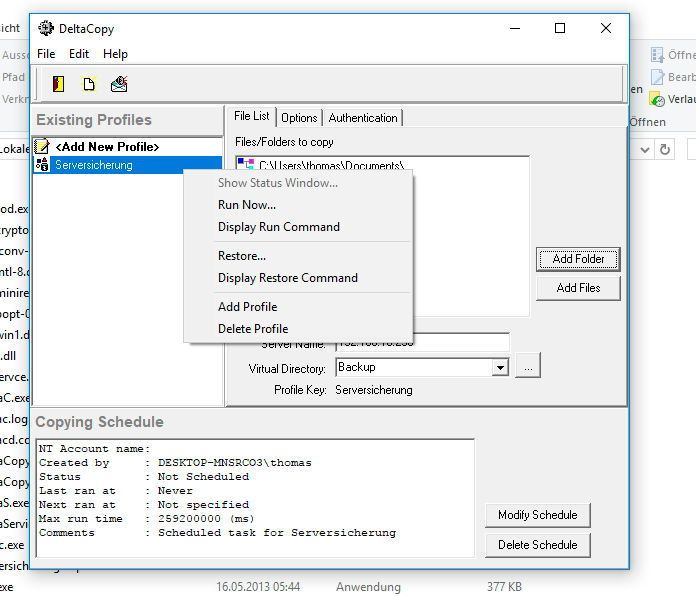Click the Virtual Directory combo box showing Backup

pos(422,367)
